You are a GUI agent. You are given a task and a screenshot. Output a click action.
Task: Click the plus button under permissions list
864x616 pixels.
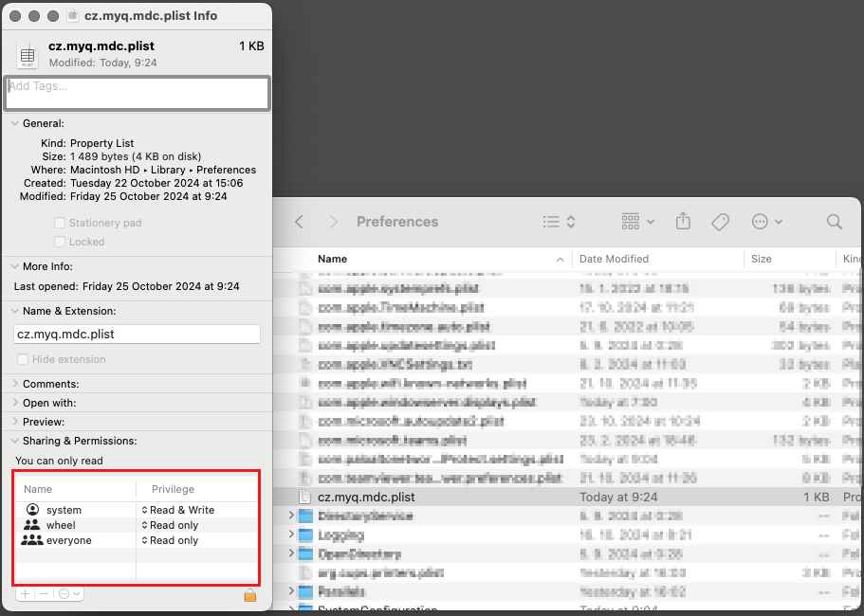coord(25,593)
